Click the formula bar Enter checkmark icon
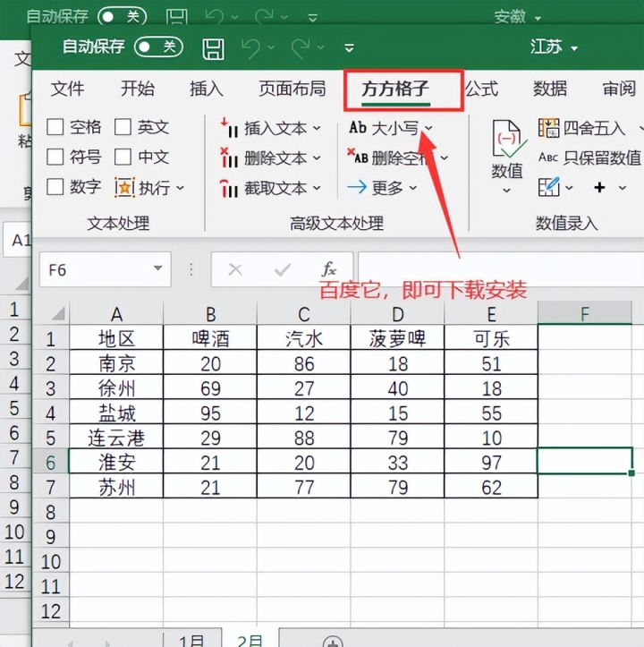The image size is (644, 647). (x=283, y=270)
